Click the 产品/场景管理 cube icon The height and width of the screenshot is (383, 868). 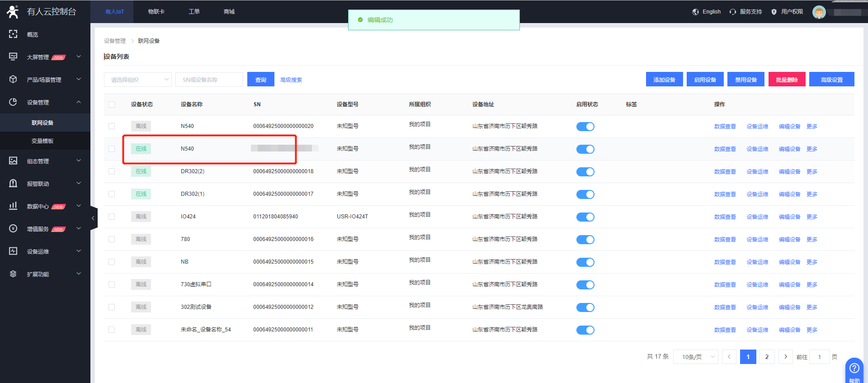click(x=13, y=79)
